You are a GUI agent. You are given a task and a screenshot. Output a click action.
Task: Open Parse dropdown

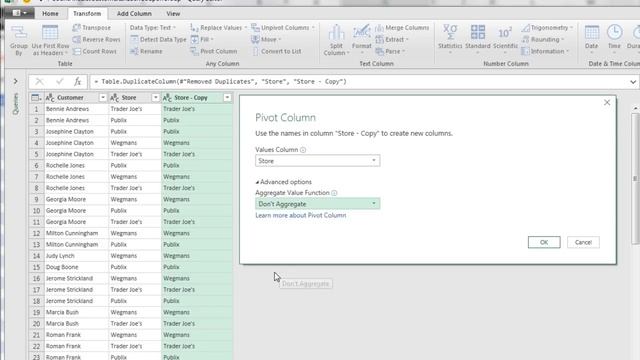click(x=390, y=51)
